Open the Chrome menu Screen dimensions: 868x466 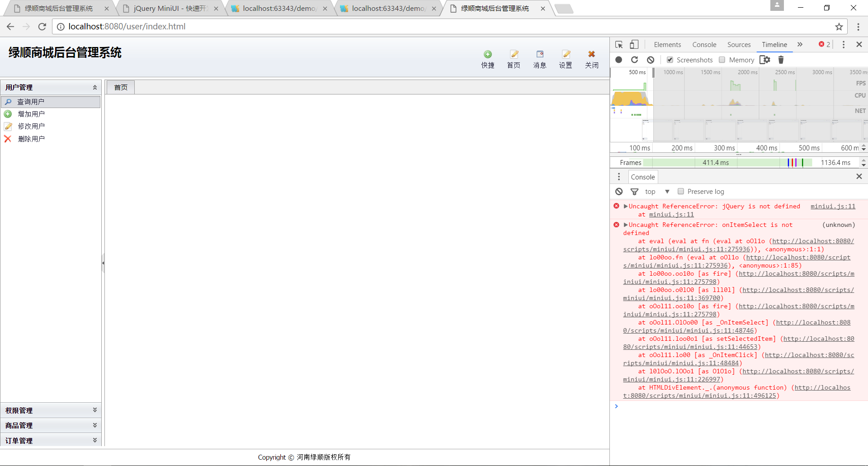click(x=858, y=27)
